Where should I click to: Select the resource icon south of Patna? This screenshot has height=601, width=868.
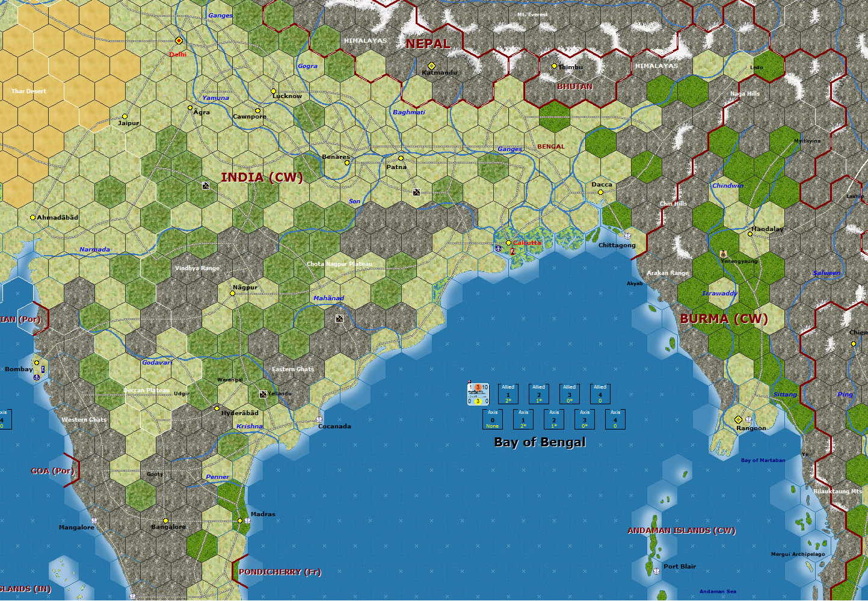416,193
